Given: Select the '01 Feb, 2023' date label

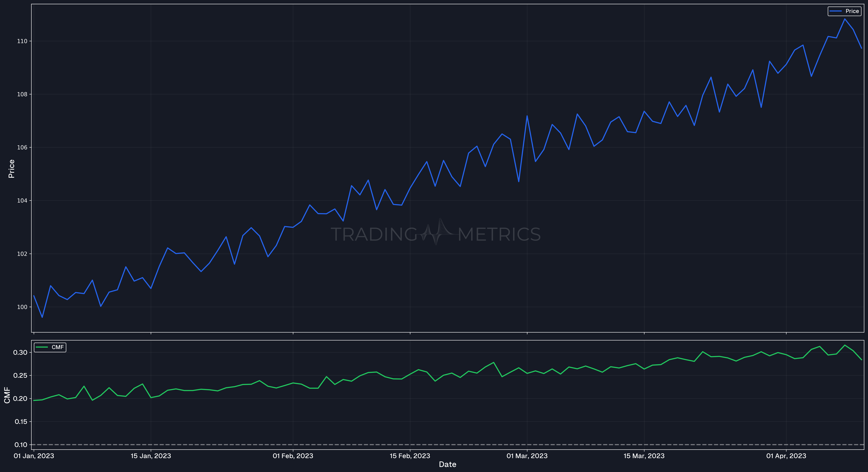Looking at the screenshot, I should pos(293,456).
